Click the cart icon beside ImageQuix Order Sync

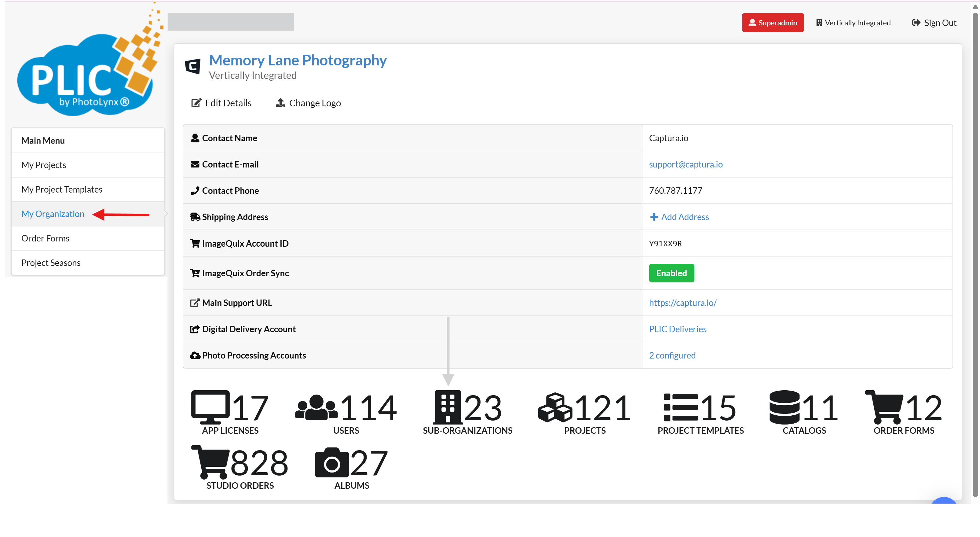click(x=195, y=273)
